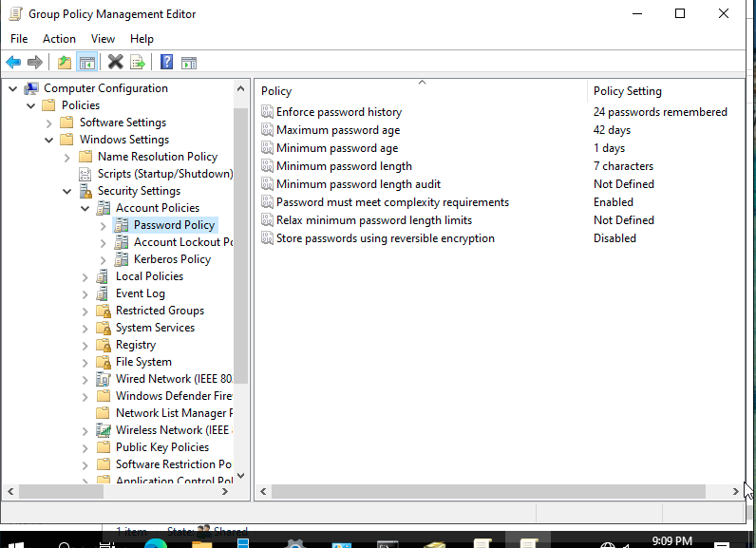This screenshot has width=756, height=548.
Task: Click the Export List toolbar icon
Action: [x=138, y=62]
